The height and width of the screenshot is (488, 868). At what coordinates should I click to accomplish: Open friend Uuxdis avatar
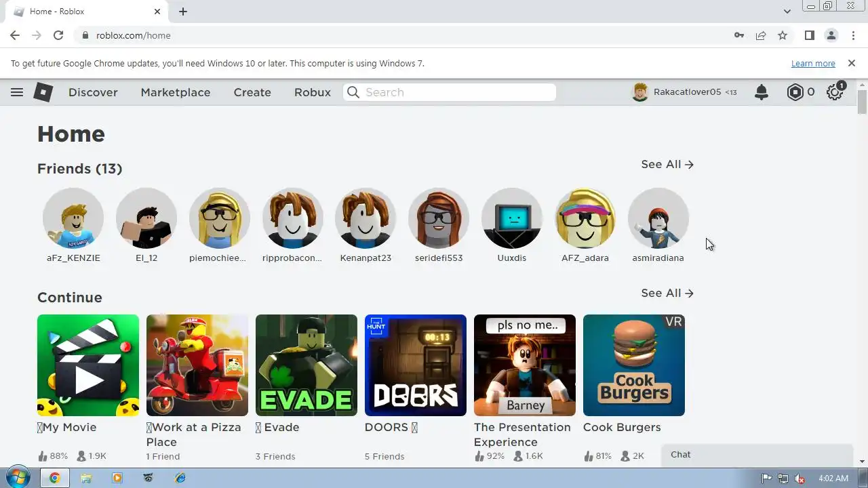pos(512,218)
